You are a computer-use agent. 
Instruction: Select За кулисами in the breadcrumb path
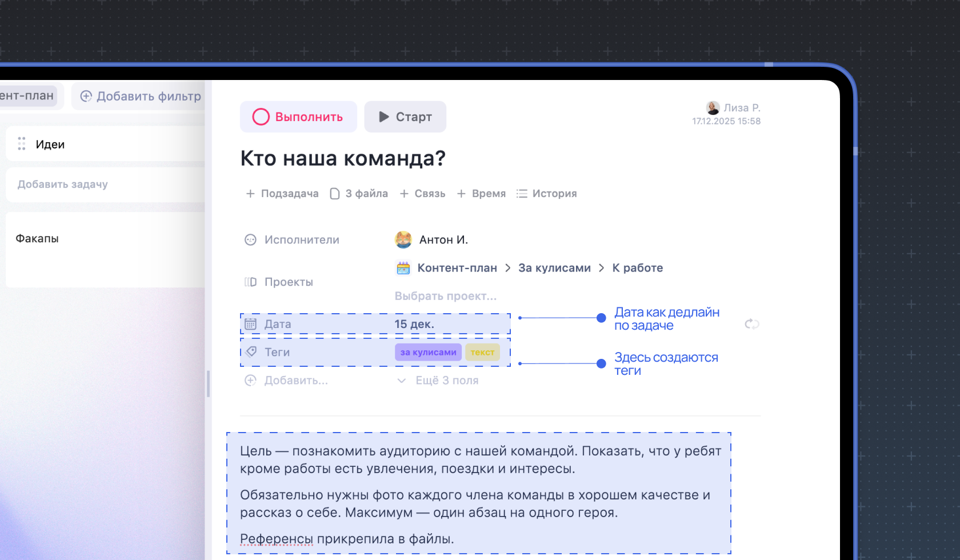click(x=554, y=267)
